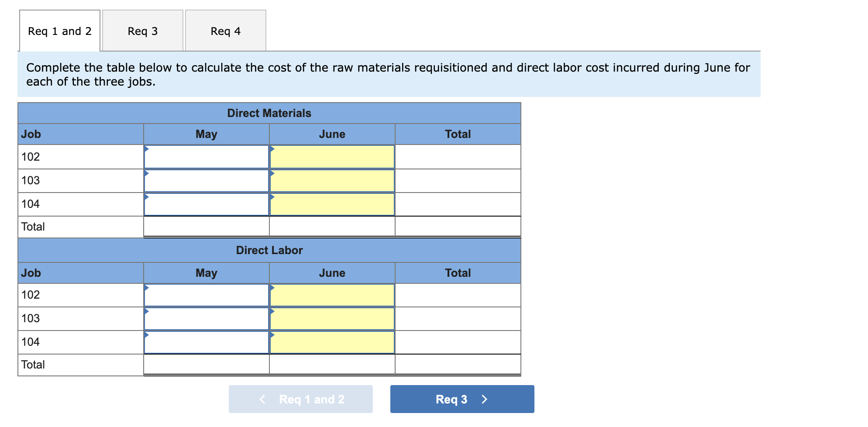Image resolution: width=868 pixels, height=427 pixels.
Task: Switch to the Req 3 tab
Action: 143,31
